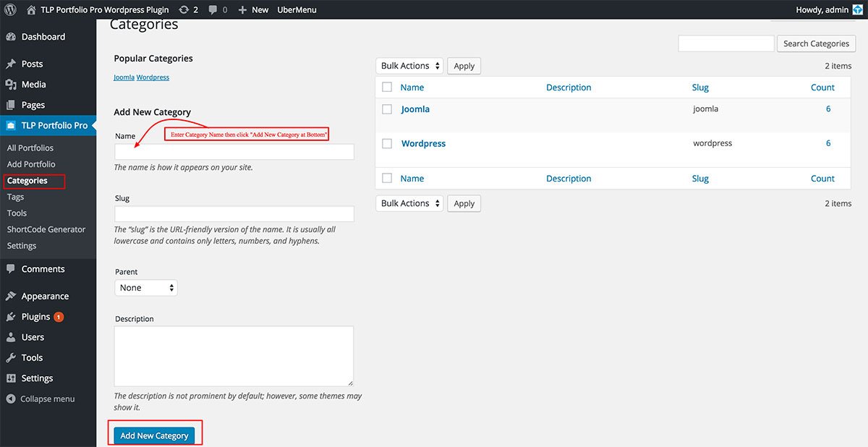
Task: Open the top Bulk Actions dropdown
Action: pos(409,66)
